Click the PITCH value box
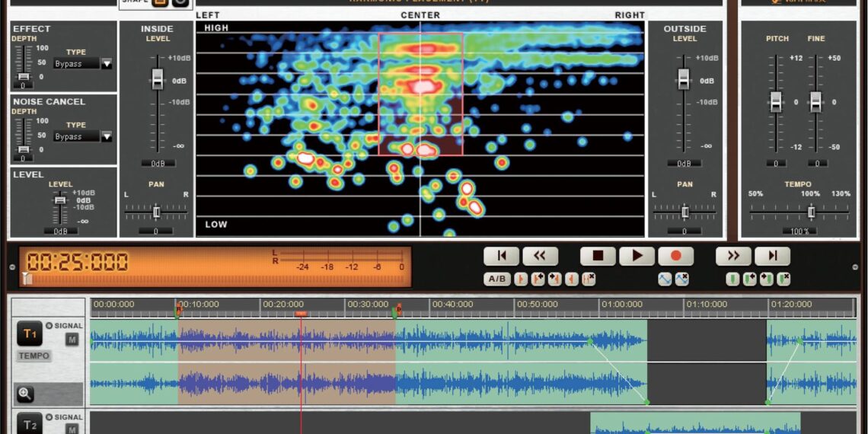Viewport: 868px width, 434px height. pyautogui.click(x=776, y=163)
